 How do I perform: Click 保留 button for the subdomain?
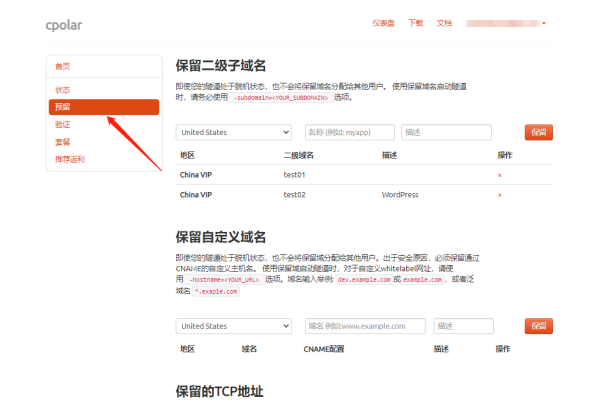(x=538, y=132)
